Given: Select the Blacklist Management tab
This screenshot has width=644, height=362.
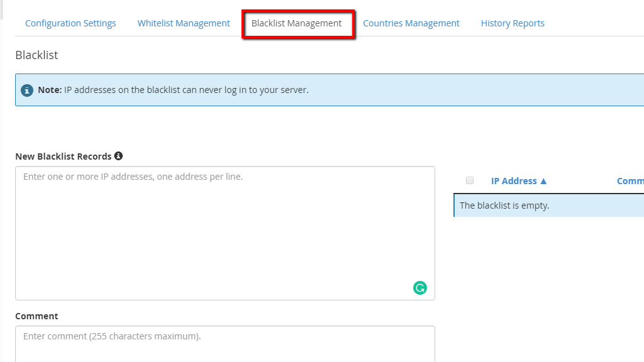Looking at the screenshot, I should tap(297, 23).
